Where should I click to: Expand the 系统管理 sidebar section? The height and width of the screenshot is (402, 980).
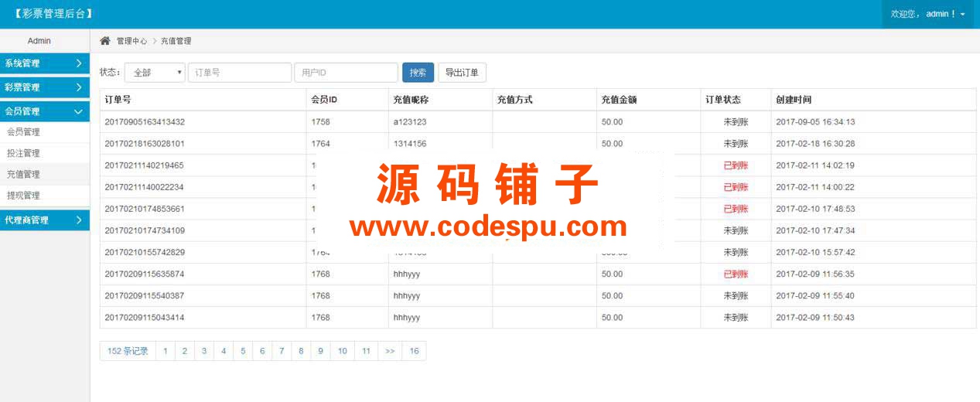click(x=45, y=63)
